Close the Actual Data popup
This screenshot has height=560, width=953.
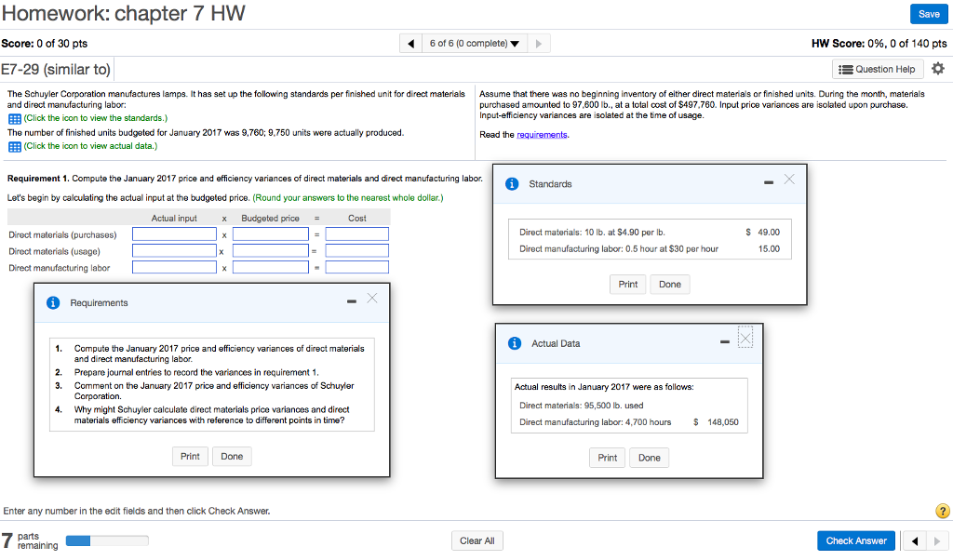pyautogui.click(x=745, y=339)
